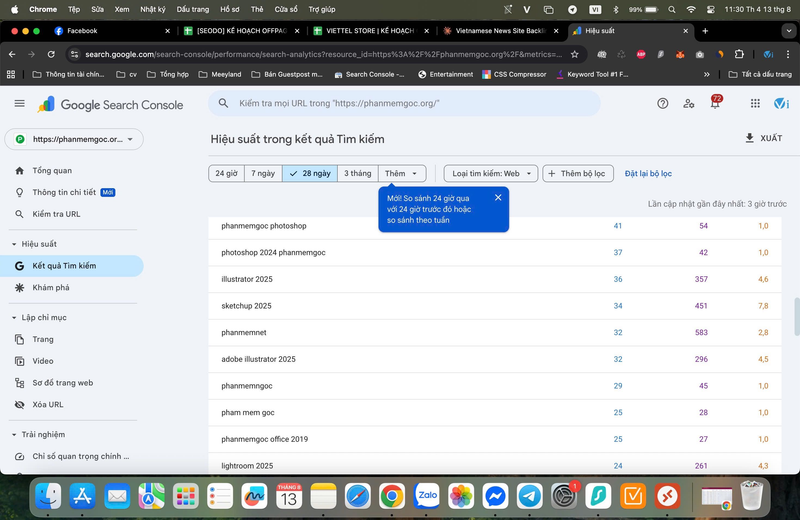Bookmark this page with the star icon
Viewport: 800px width, 520px height.
point(574,54)
